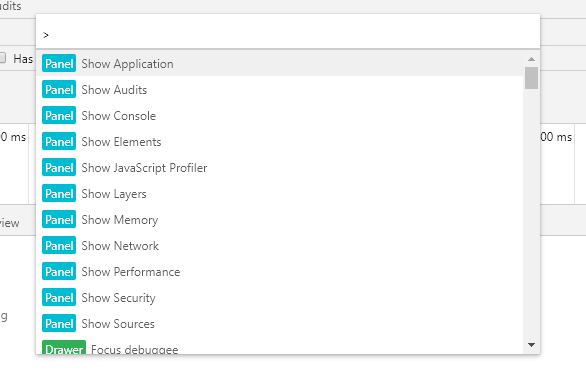Choose Show Network command
This screenshot has width=586, height=370.
point(280,246)
